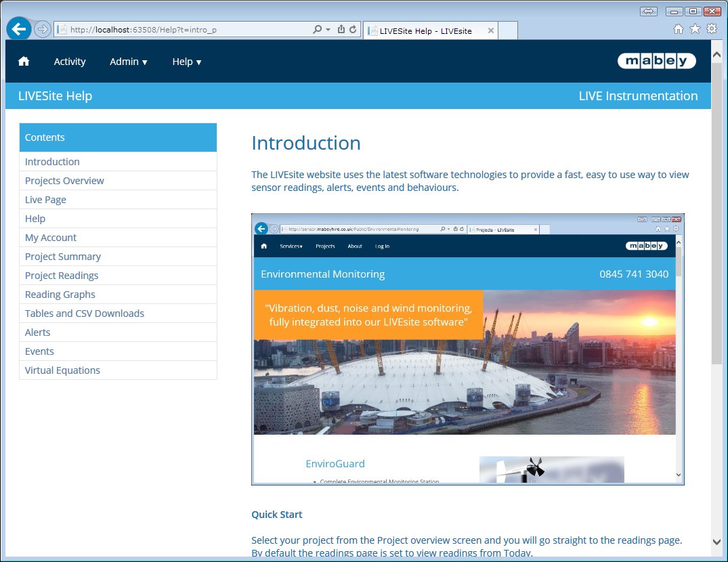Open Introduction in the Contents list
The image size is (728, 562).
[118, 162]
